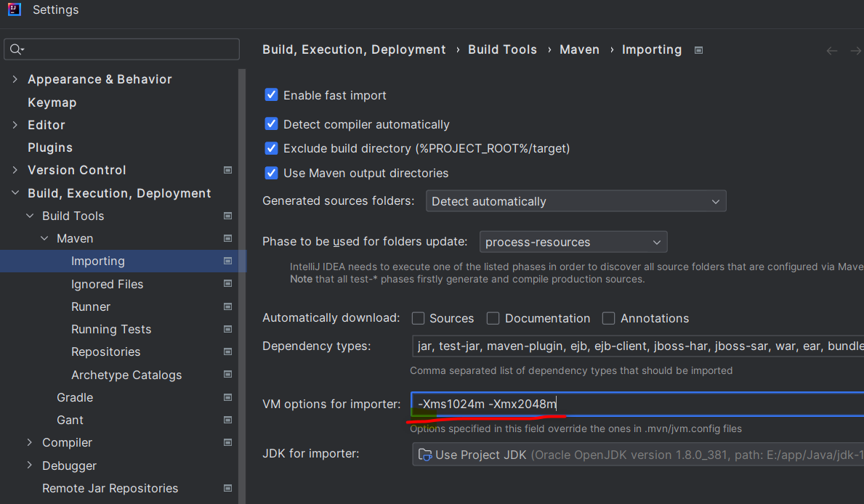Click the IntelliJ IDEA logo icon
This screenshot has height=504, width=864.
[x=15, y=9]
